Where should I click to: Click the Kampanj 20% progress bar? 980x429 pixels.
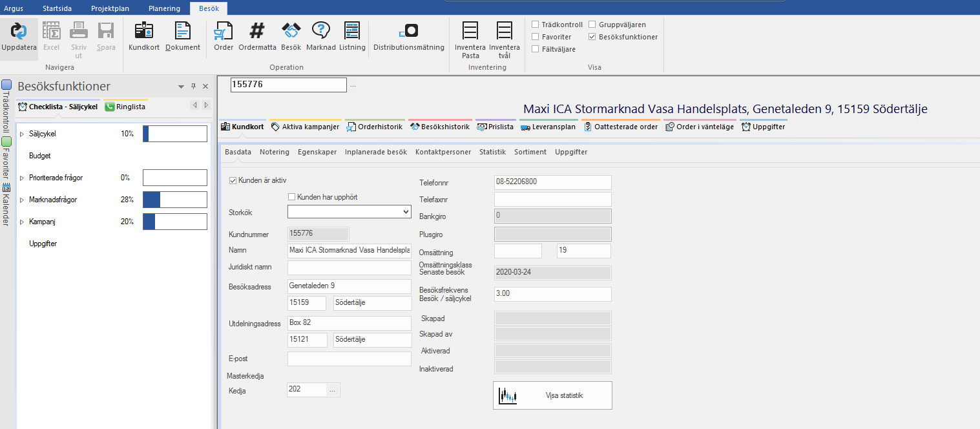175,222
